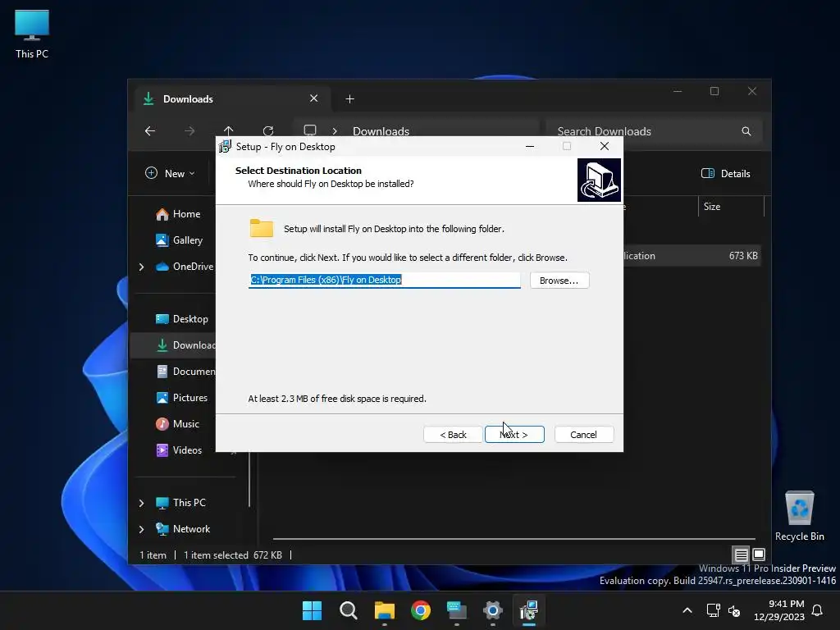
Task: Open taskbar Search
Action: coord(348,610)
